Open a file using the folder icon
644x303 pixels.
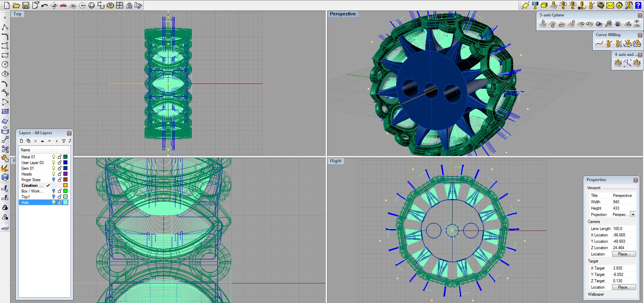(x=16, y=5)
